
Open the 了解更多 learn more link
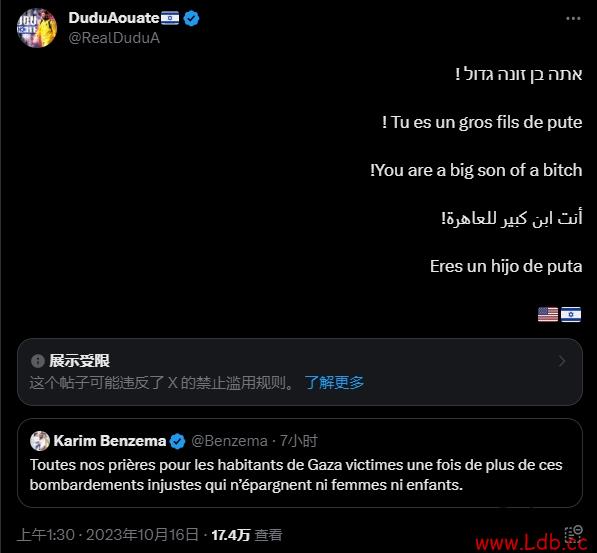(x=334, y=382)
